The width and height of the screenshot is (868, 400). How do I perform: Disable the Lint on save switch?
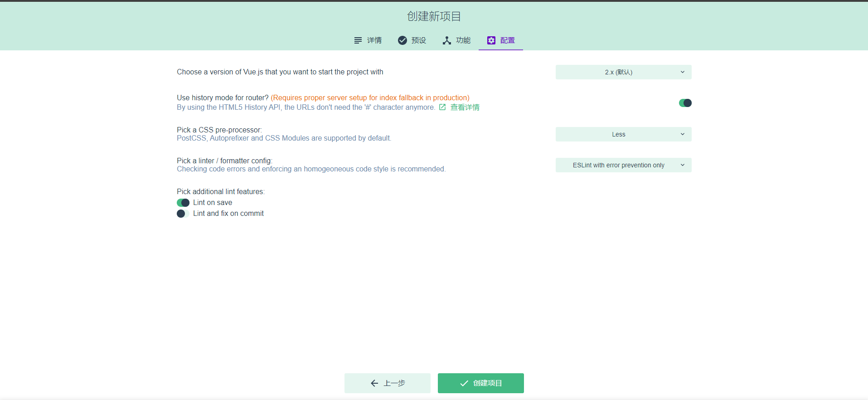183,203
